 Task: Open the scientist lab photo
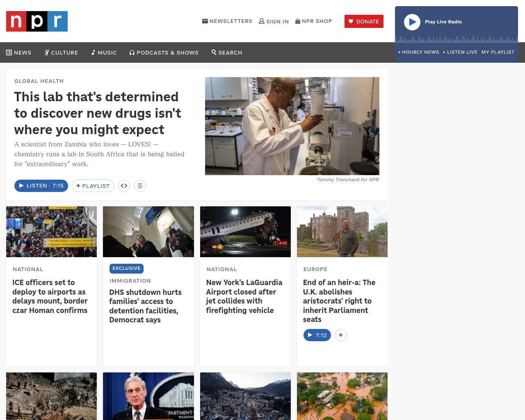point(292,126)
